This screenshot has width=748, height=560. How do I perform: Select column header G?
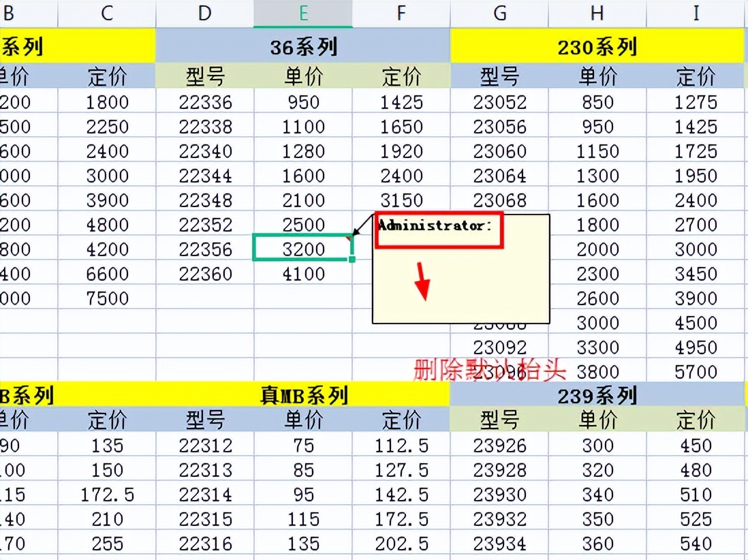tap(499, 14)
